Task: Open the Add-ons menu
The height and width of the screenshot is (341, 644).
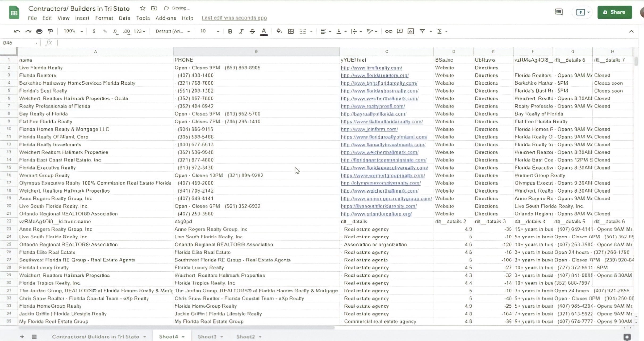Action: click(x=166, y=18)
